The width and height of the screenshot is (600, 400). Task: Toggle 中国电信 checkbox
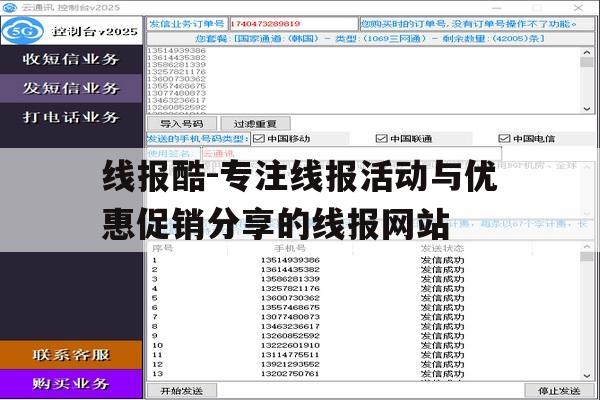coord(504,139)
